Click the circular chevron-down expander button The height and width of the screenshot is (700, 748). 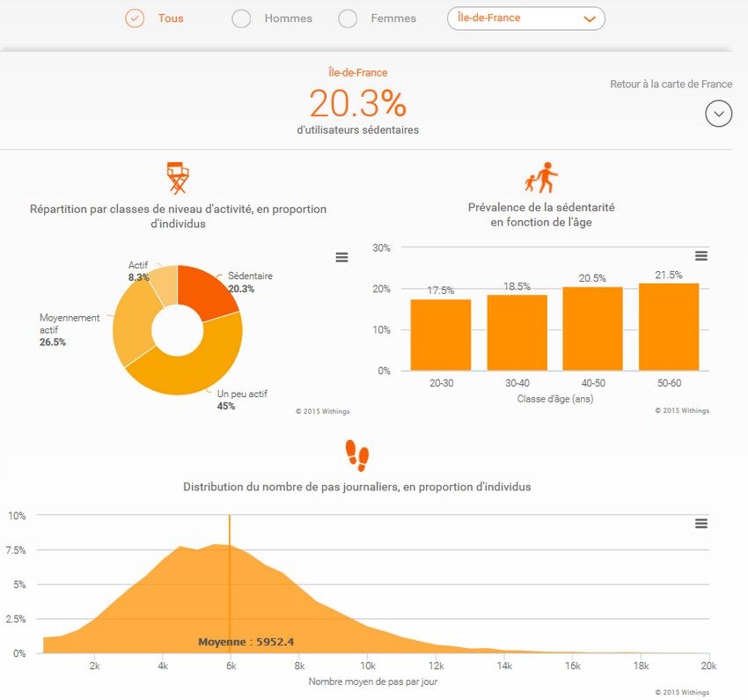click(x=718, y=114)
